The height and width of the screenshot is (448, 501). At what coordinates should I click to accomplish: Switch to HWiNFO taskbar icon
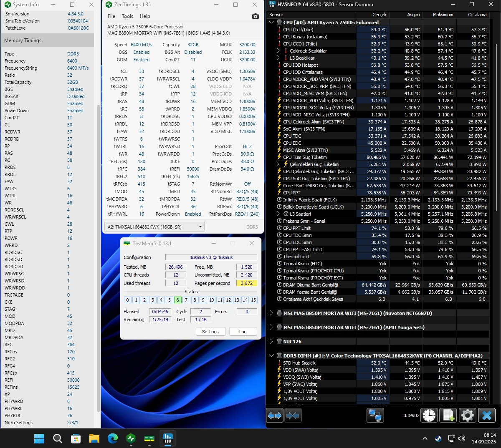pos(167,438)
